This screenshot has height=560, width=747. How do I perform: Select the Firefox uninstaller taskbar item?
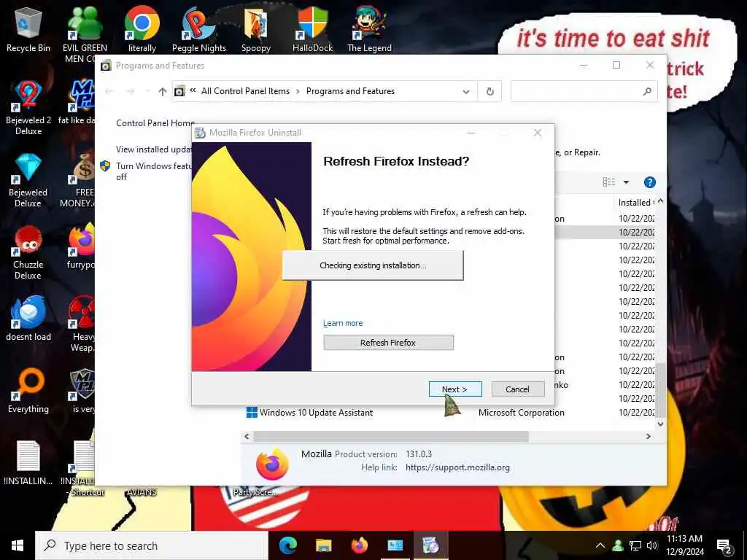(x=430, y=545)
